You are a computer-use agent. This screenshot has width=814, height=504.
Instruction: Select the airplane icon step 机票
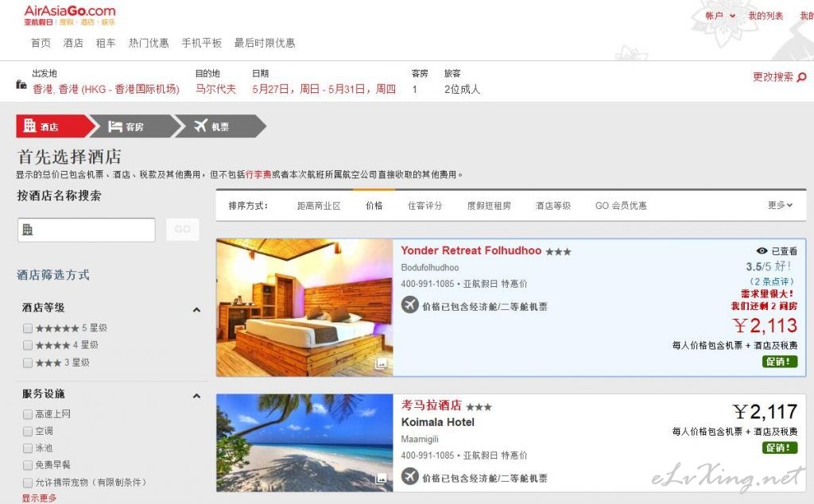[x=200, y=126]
